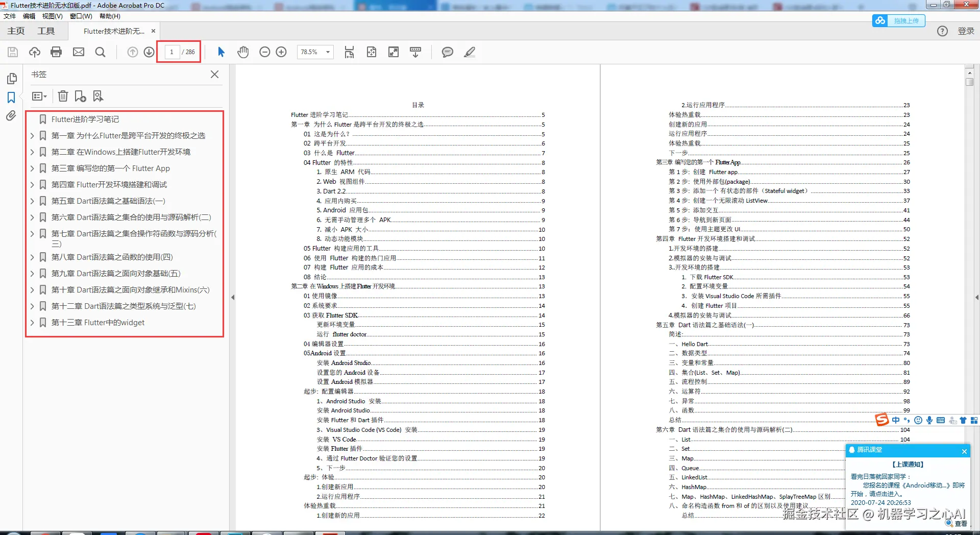Fit one full page to window

pos(372,52)
